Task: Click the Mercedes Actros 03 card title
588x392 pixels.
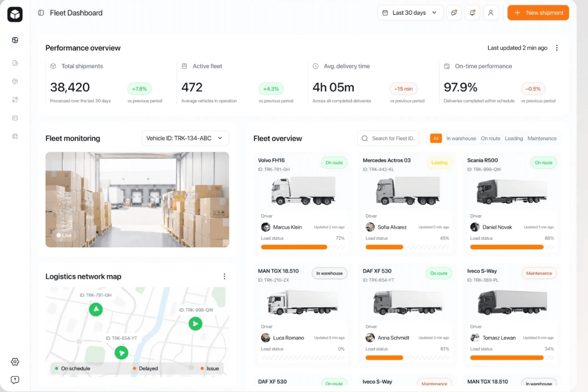Action: tap(386, 160)
